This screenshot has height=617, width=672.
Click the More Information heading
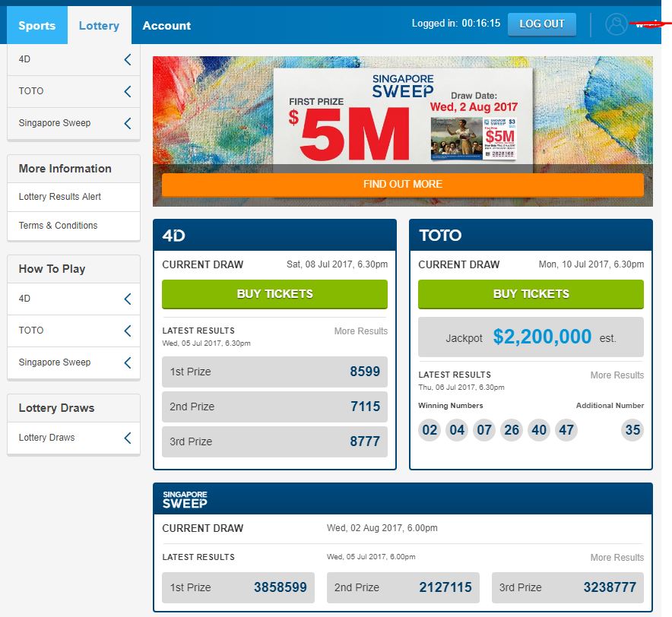click(x=65, y=169)
